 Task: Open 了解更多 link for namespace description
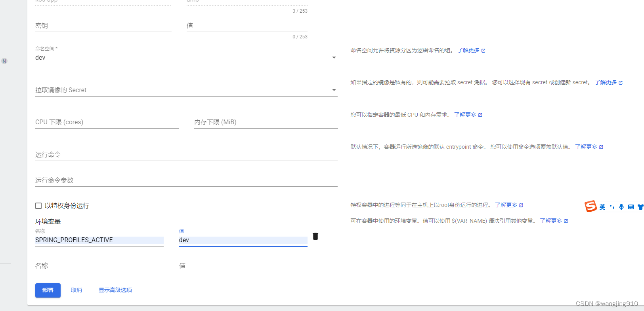[471, 50]
